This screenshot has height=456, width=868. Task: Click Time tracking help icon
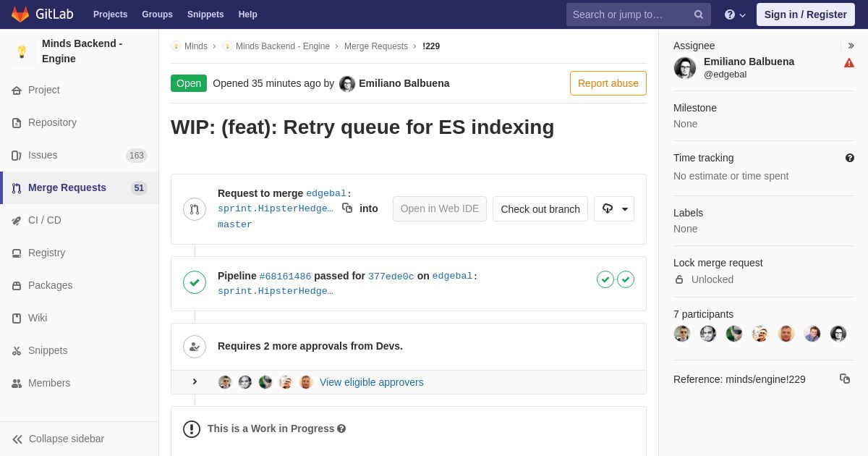click(850, 158)
